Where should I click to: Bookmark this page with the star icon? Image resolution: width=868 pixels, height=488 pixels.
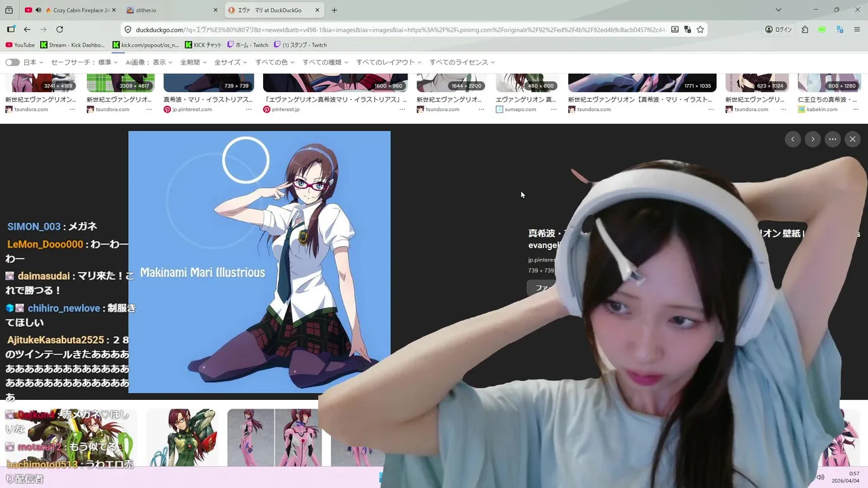coord(701,29)
